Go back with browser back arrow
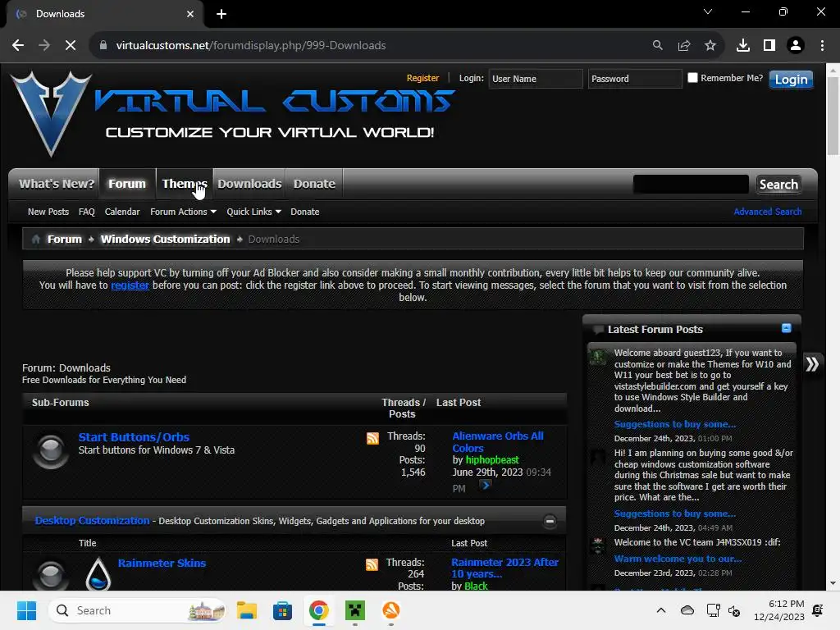 18,46
